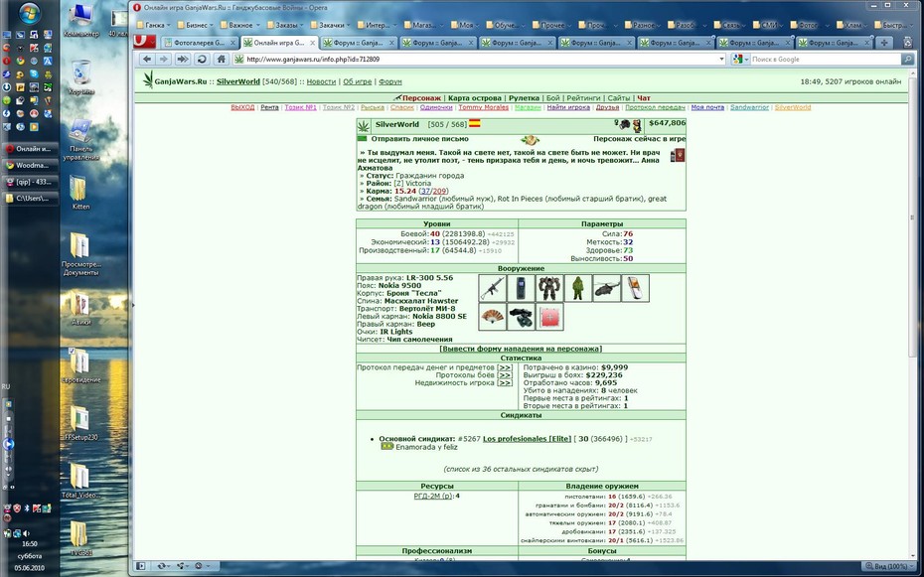Expand money and items transfer protocol >>
Screen dimensions: 924x577
point(505,367)
